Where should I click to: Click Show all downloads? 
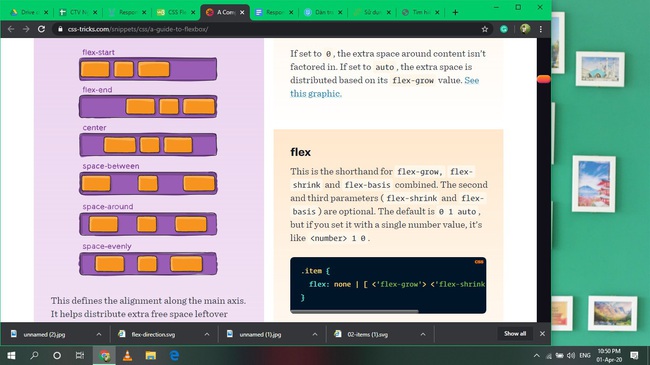coord(515,333)
